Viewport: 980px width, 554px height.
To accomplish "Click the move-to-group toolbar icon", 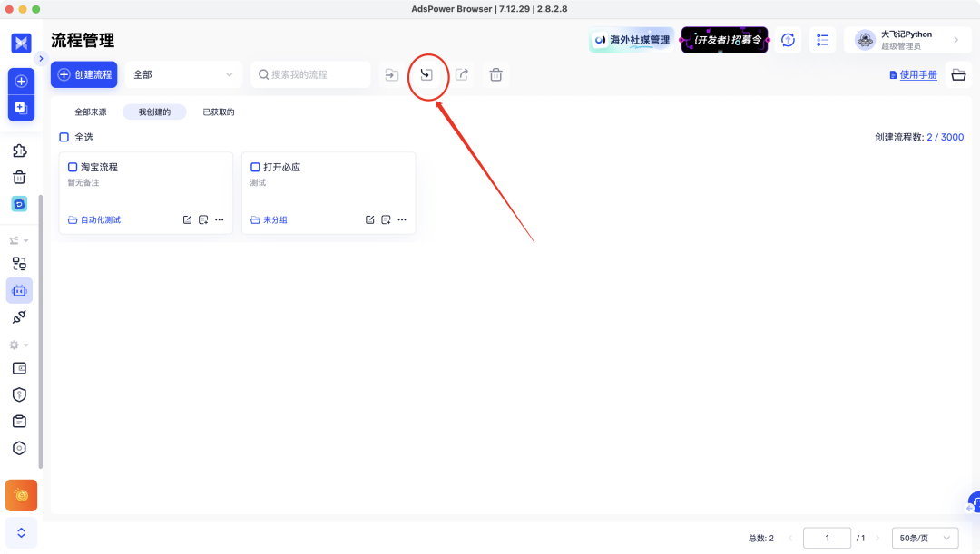I will [392, 75].
